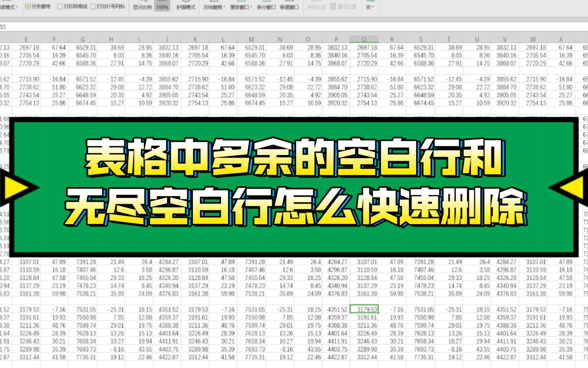Select column L header

click(223, 39)
